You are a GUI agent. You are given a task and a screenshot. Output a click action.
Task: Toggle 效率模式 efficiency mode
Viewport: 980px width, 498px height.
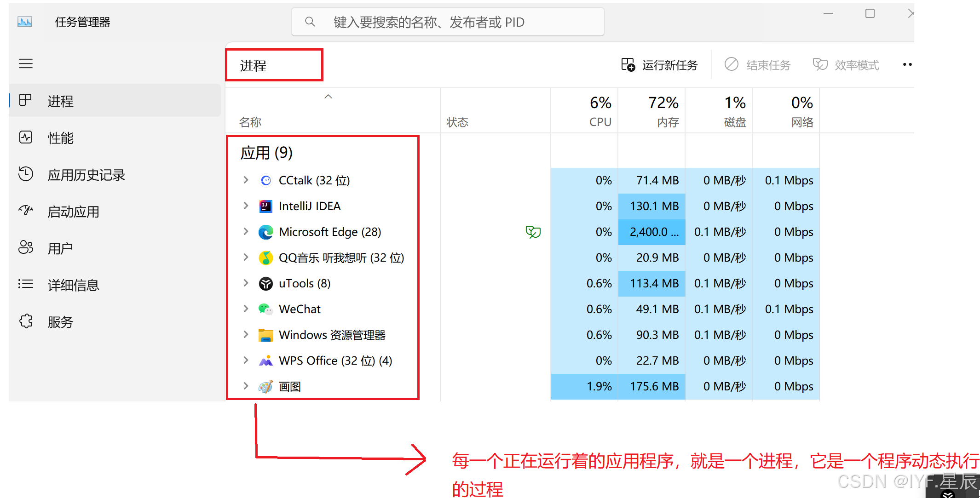tap(846, 65)
